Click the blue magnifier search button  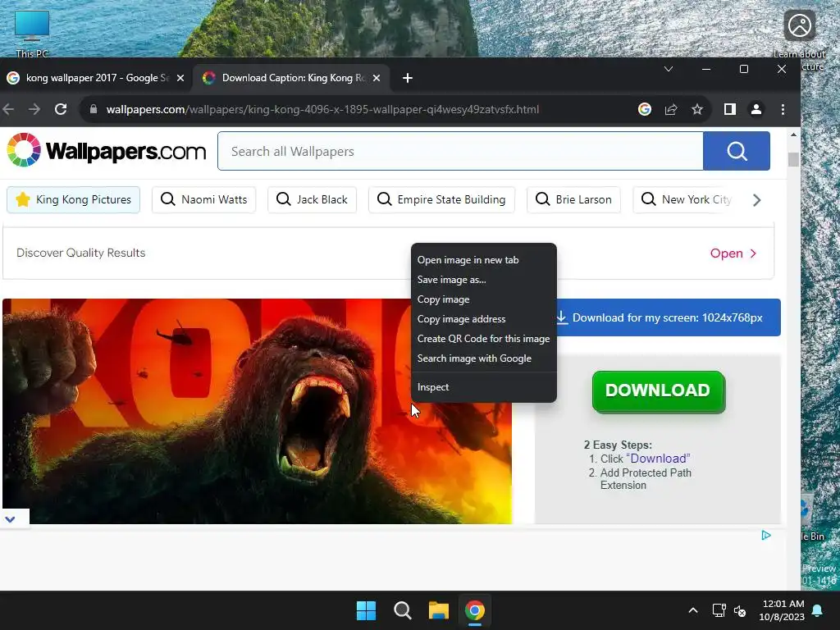pyautogui.click(x=737, y=151)
